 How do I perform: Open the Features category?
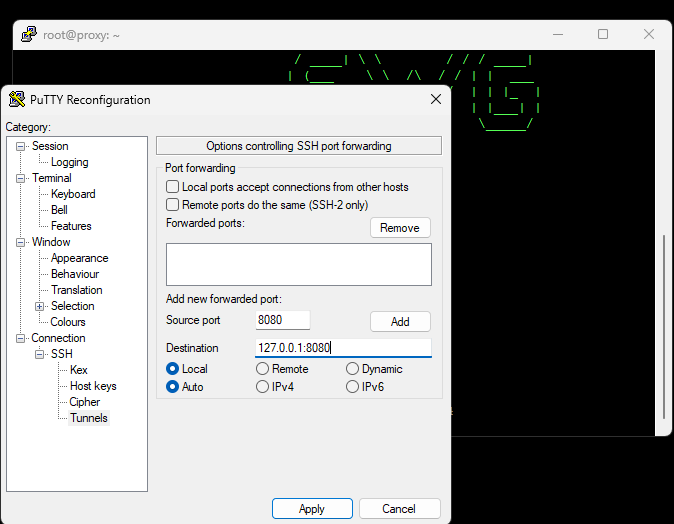point(71,226)
